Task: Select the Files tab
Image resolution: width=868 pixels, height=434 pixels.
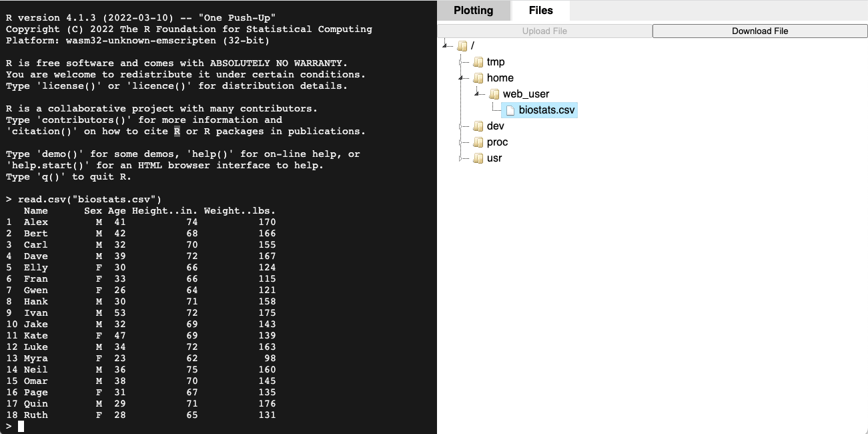Action: [x=540, y=11]
